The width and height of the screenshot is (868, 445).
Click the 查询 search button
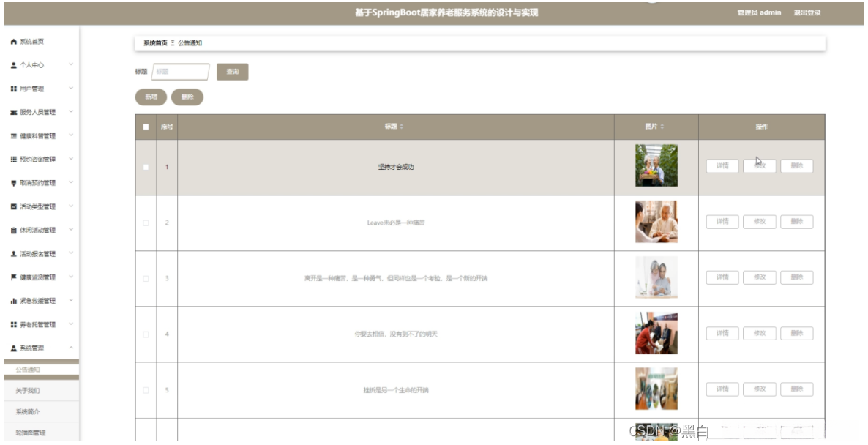[x=233, y=72]
